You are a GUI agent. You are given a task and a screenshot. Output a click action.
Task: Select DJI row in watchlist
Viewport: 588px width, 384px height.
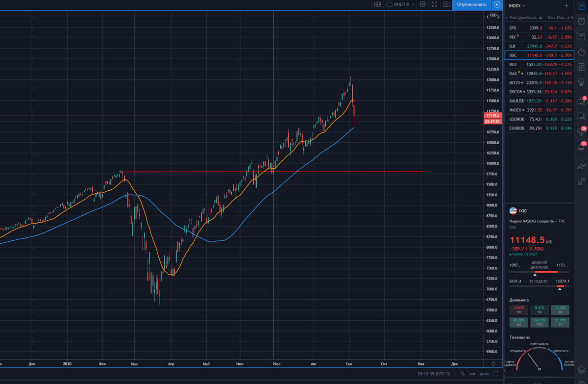[x=539, y=46]
